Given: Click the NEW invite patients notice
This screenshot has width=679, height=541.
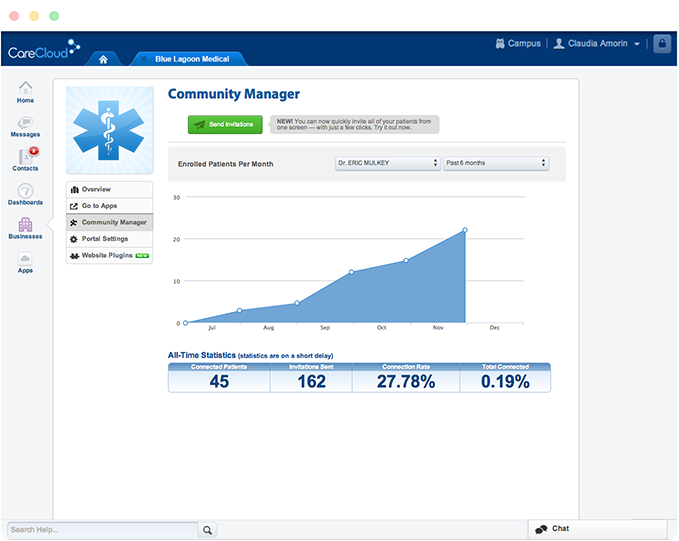Looking at the screenshot, I should tap(354, 124).
